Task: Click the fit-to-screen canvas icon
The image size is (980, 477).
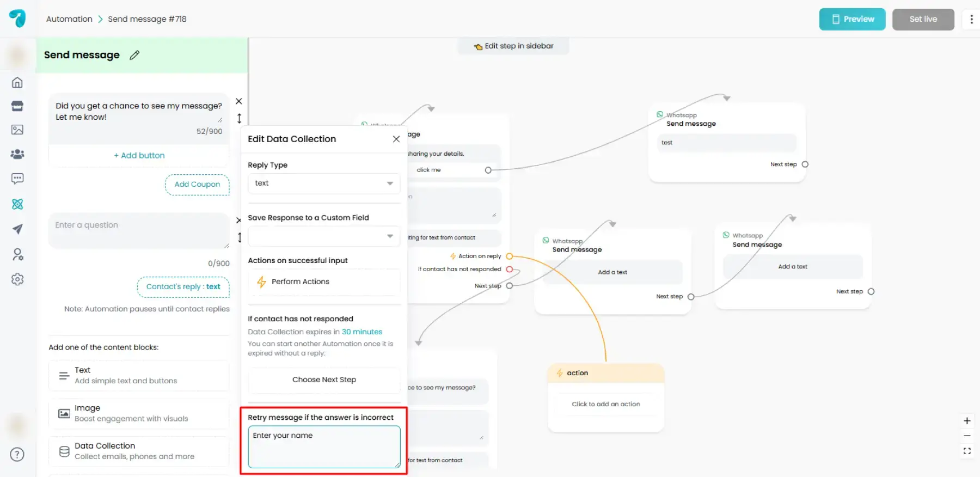Action: (x=967, y=451)
